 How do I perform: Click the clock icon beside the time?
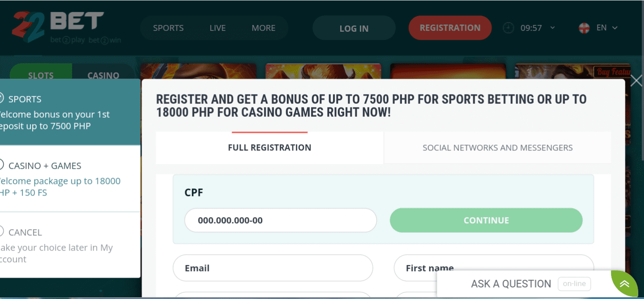pos(508,28)
